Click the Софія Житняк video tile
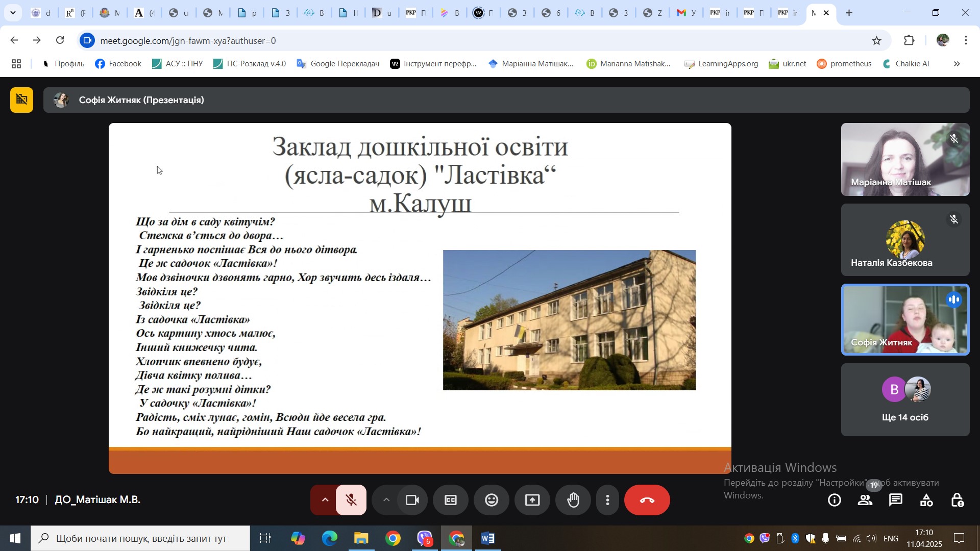Screen dimensions: 980x551 click(x=904, y=320)
